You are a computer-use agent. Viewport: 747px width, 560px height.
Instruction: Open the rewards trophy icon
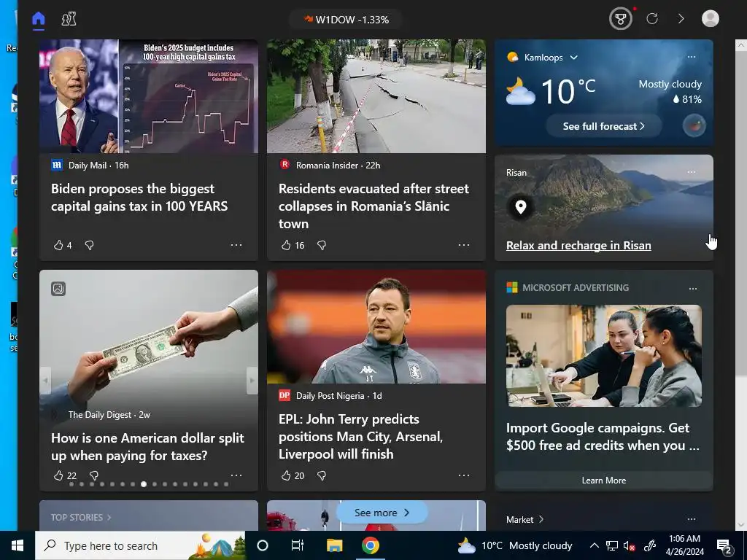(x=620, y=19)
